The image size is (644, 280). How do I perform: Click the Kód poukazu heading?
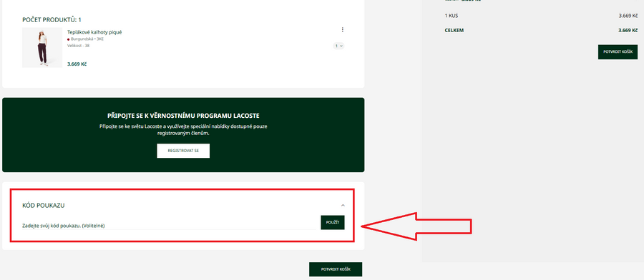[44, 206]
